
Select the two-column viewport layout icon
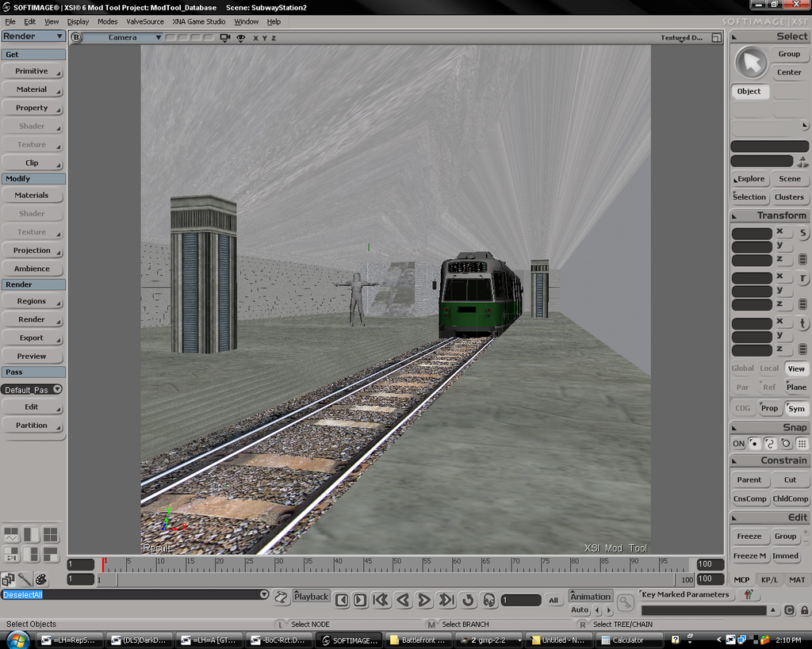pyautogui.click(x=31, y=534)
